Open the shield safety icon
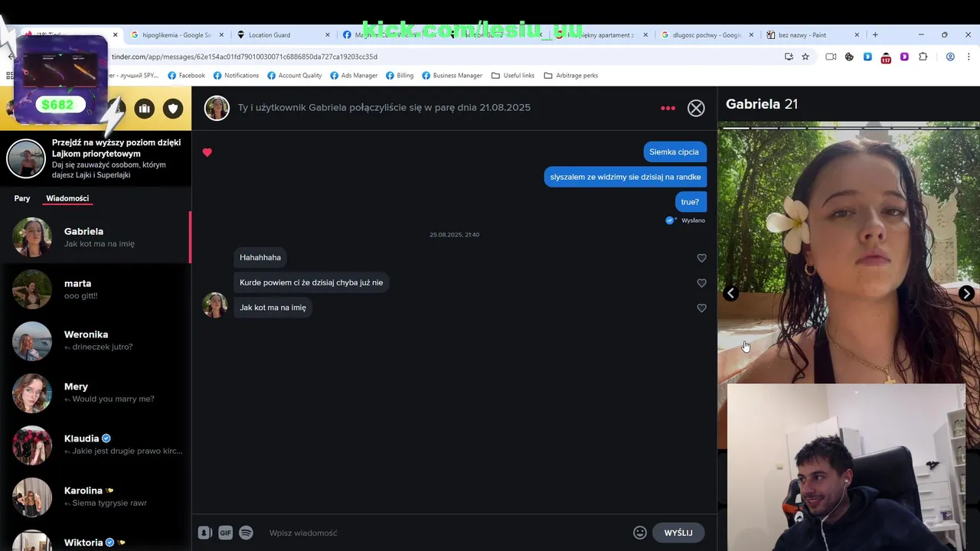Viewport: 980px width, 551px height. click(x=173, y=109)
